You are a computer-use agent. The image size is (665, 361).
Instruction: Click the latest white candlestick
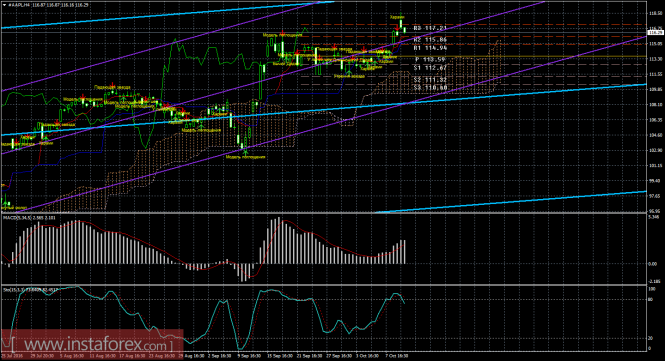click(x=405, y=30)
